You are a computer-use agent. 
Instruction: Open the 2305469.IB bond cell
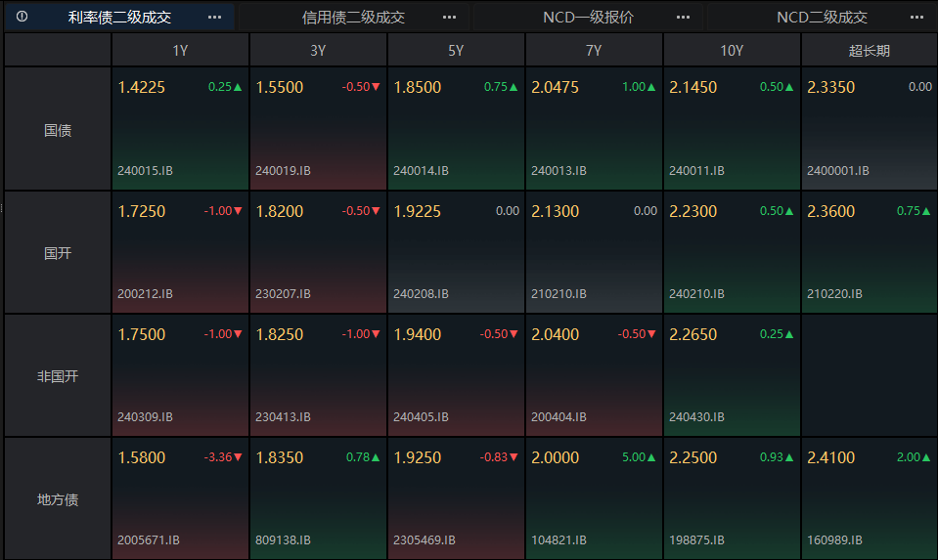point(456,498)
